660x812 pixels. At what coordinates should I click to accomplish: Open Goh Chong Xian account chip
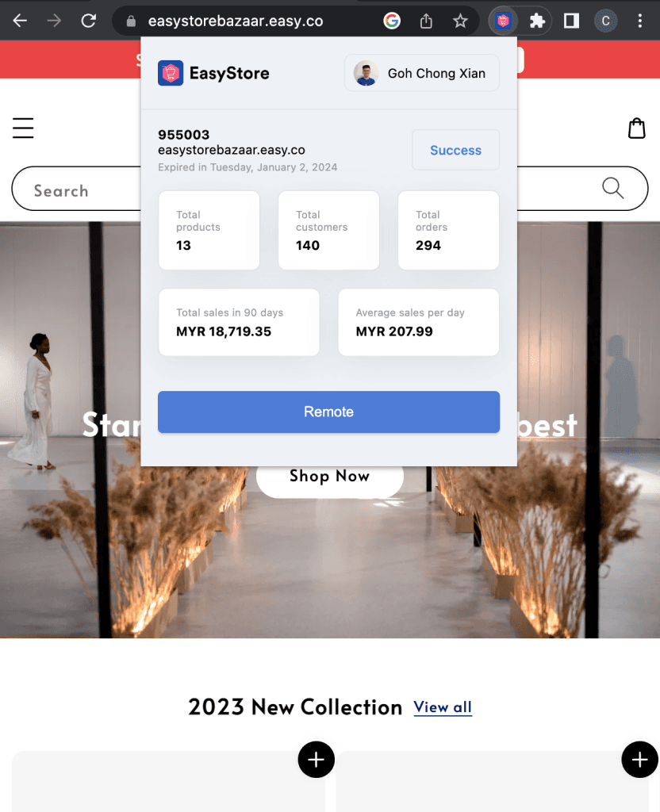click(422, 73)
